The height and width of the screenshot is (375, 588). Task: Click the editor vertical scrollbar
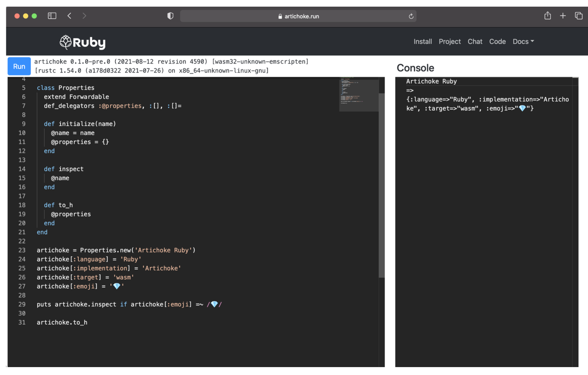pyautogui.click(x=381, y=185)
